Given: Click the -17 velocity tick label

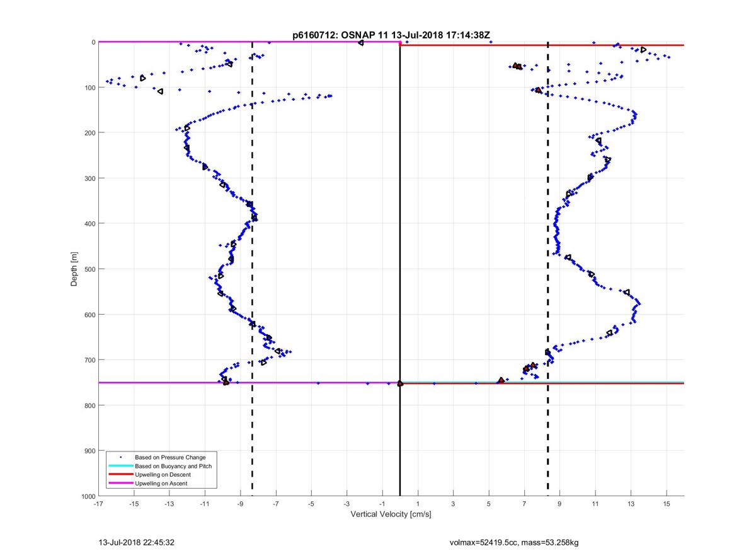Looking at the screenshot, I should 98,504.
